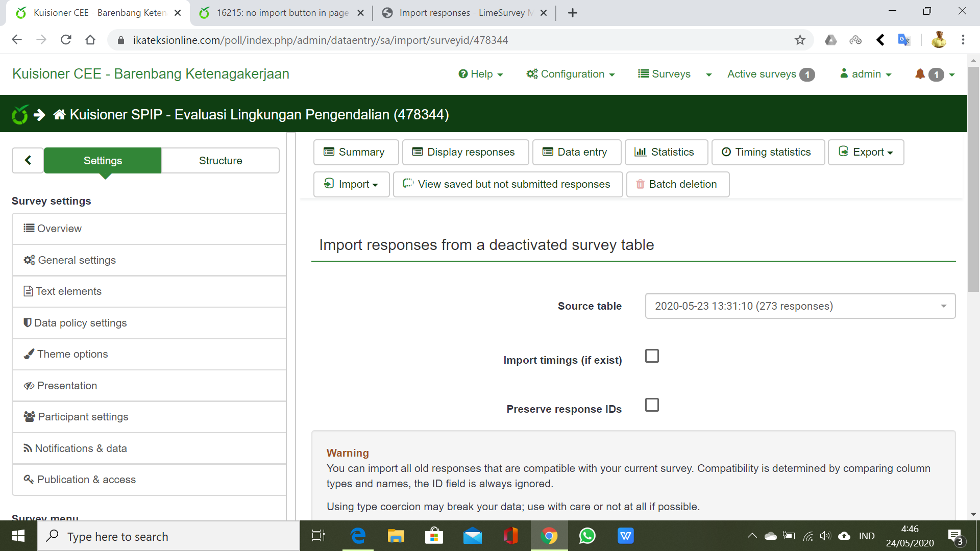Click the browser reload icon
Image resolution: width=980 pixels, height=551 pixels.
coord(66,40)
